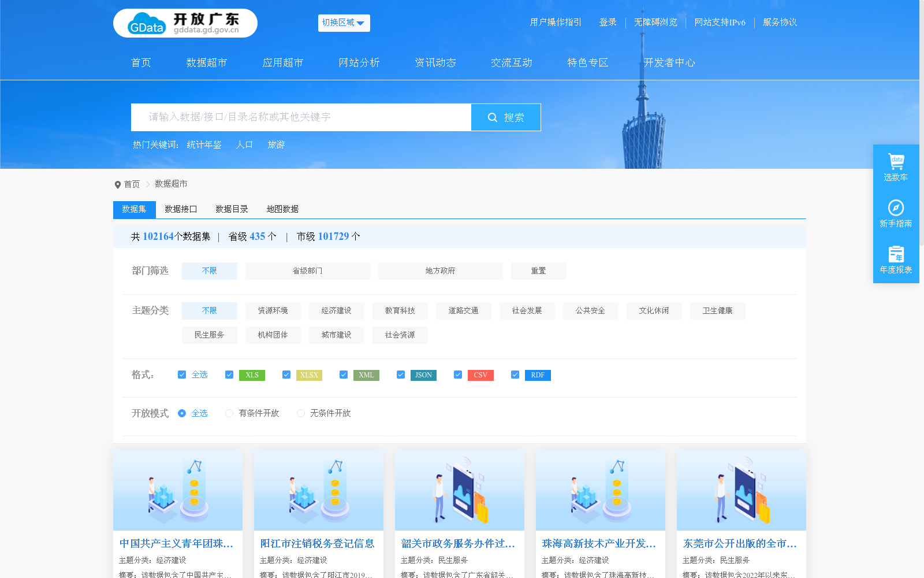924x578 pixels.
Task: Click the 登录 login link
Action: click(x=608, y=23)
